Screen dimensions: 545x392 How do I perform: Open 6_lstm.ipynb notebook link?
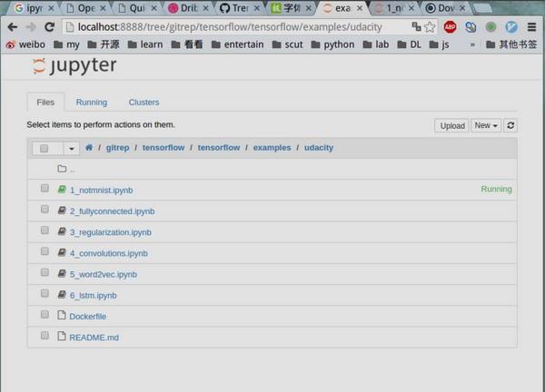click(94, 296)
